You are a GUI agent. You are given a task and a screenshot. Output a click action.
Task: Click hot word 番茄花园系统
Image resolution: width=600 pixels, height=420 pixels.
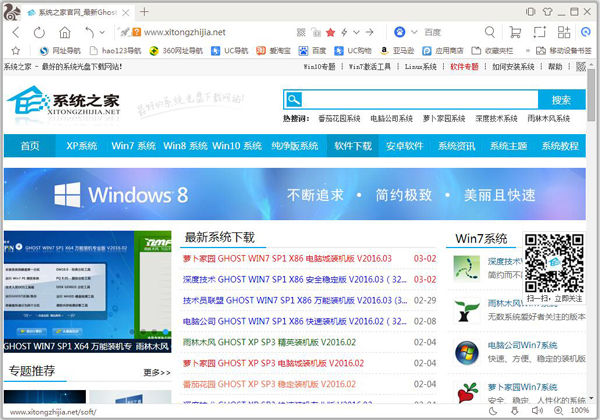pos(339,119)
